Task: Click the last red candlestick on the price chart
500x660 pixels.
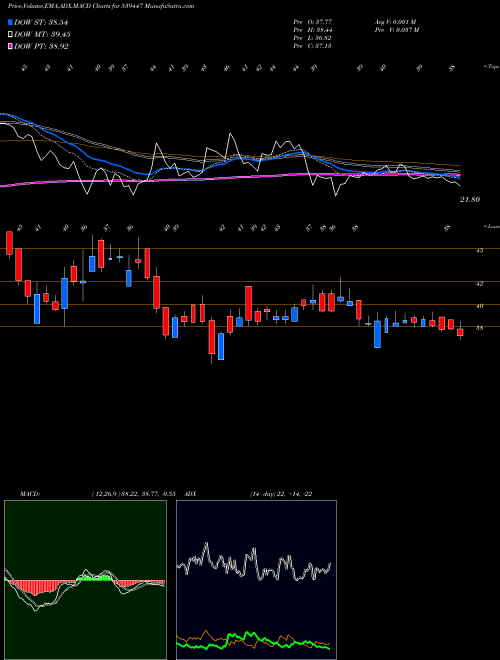Action: pos(460,332)
